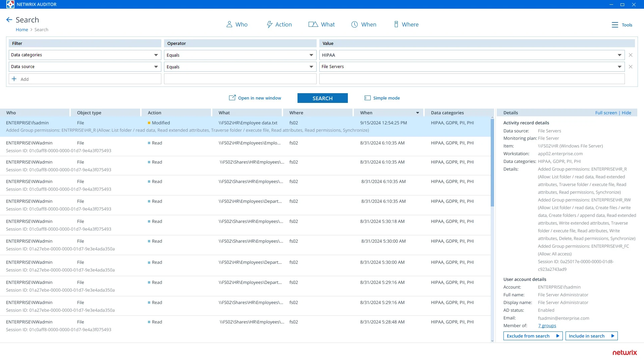Open the Tools menu

click(x=622, y=25)
